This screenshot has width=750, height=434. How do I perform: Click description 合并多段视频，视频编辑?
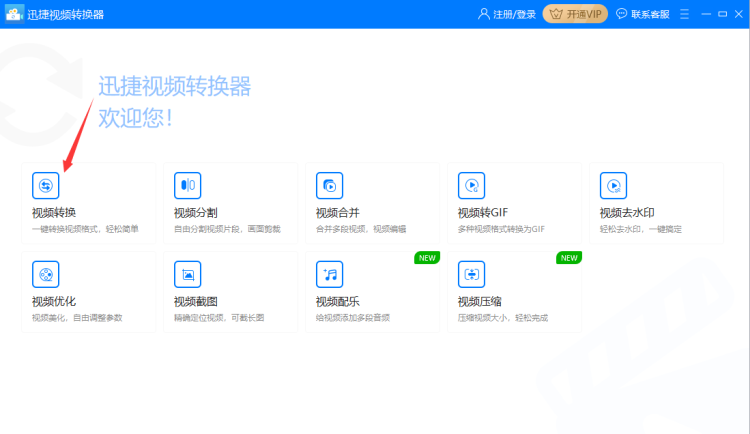pos(361,229)
